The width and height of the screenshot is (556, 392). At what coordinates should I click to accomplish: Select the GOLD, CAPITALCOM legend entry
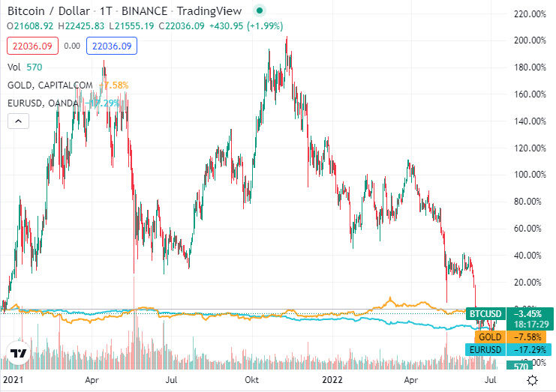[x=50, y=85]
